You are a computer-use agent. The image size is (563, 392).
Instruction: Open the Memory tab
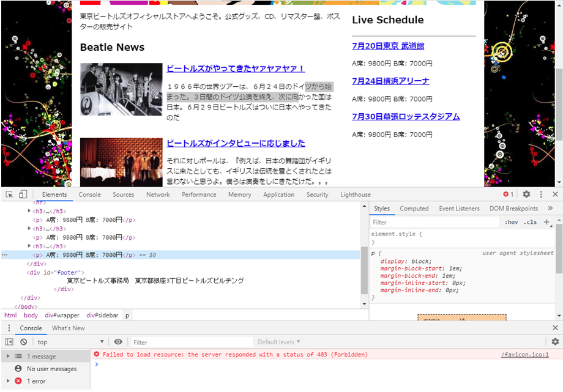click(x=239, y=194)
